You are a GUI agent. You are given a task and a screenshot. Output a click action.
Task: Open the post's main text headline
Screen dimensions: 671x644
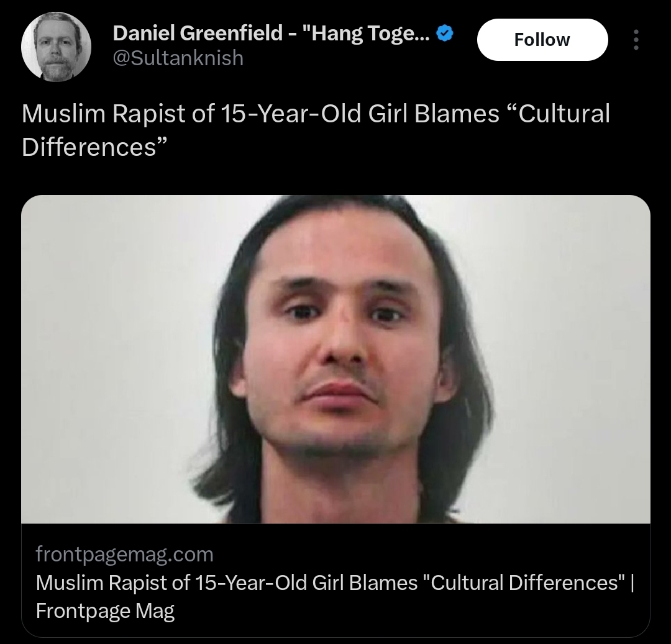click(x=316, y=130)
